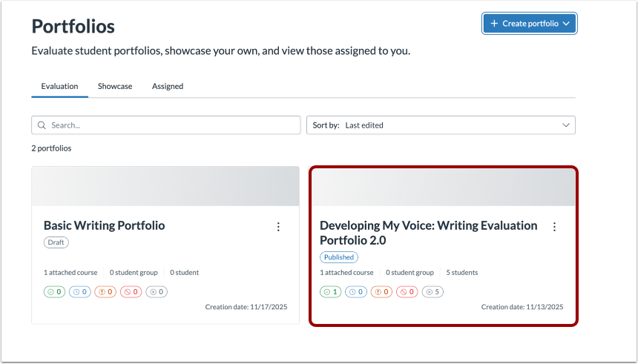This screenshot has height=364, width=638.
Task: Click the Basic Writing Portfolio banner image
Action: coord(165,186)
